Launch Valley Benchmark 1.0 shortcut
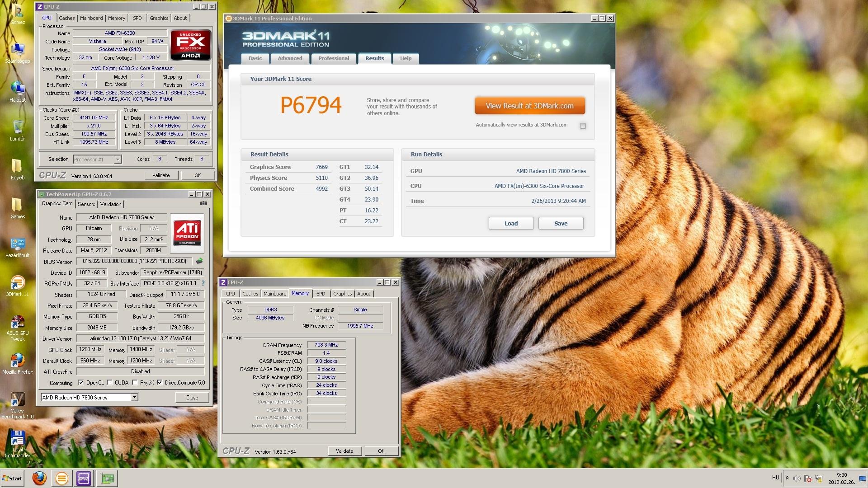 pyautogui.click(x=17, y=405)
